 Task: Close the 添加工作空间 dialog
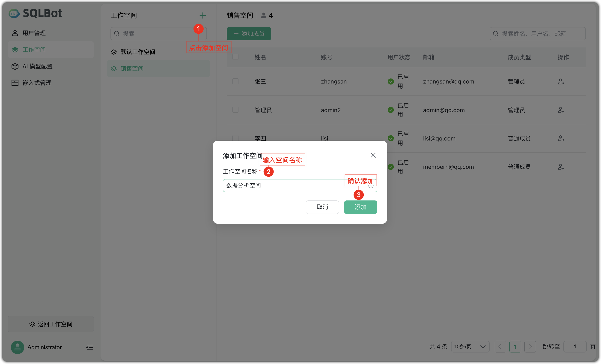coord(373,155)
